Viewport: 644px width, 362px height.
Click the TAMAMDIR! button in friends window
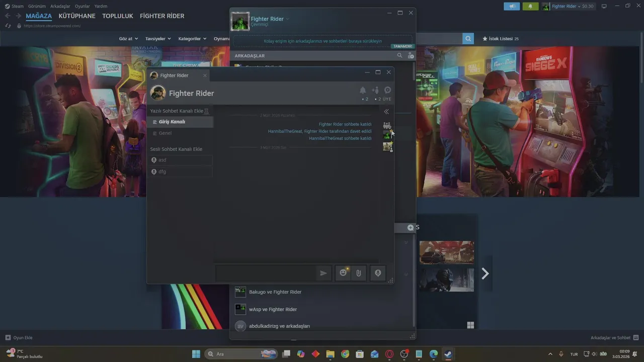403,46
